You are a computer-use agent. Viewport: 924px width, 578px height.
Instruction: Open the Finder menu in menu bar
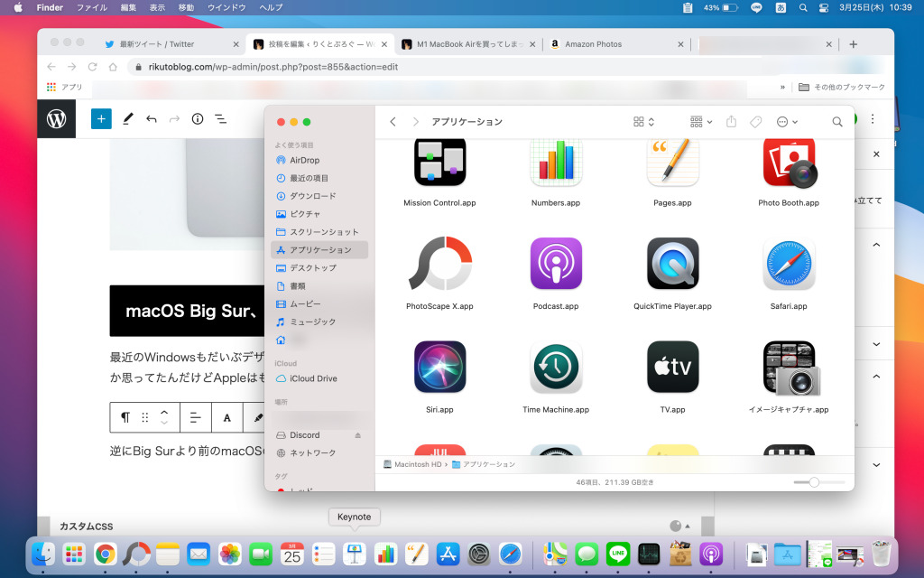(x=50, y=7)
